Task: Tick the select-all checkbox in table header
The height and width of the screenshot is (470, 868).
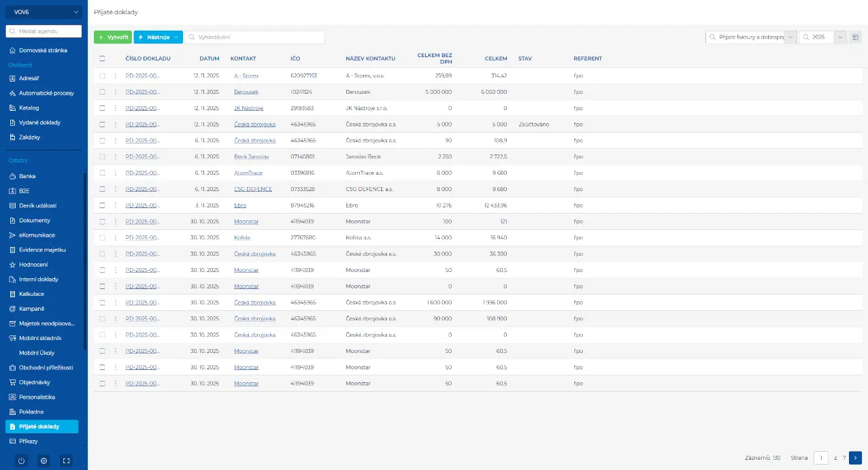Action: 103,58
